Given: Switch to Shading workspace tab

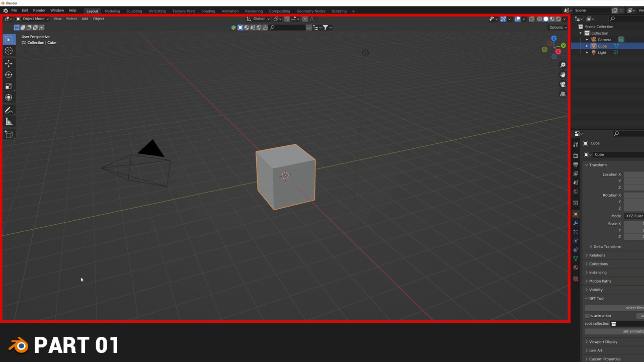Looking at the screenshot, I should [208, 11].
